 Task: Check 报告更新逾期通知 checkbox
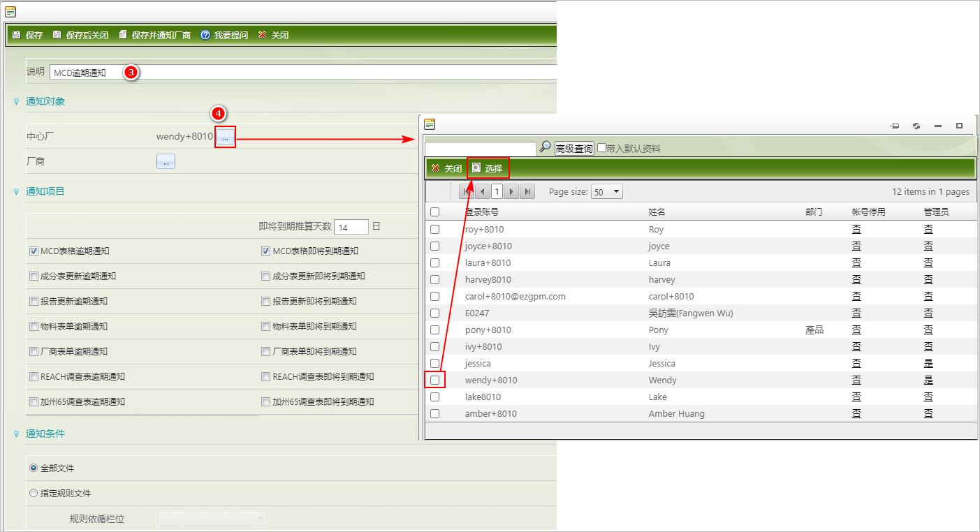coord(34,302)
